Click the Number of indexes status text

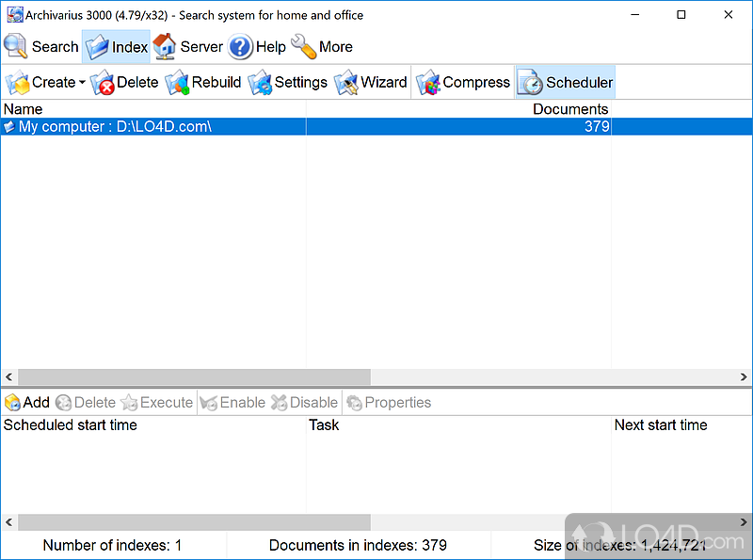112,545
